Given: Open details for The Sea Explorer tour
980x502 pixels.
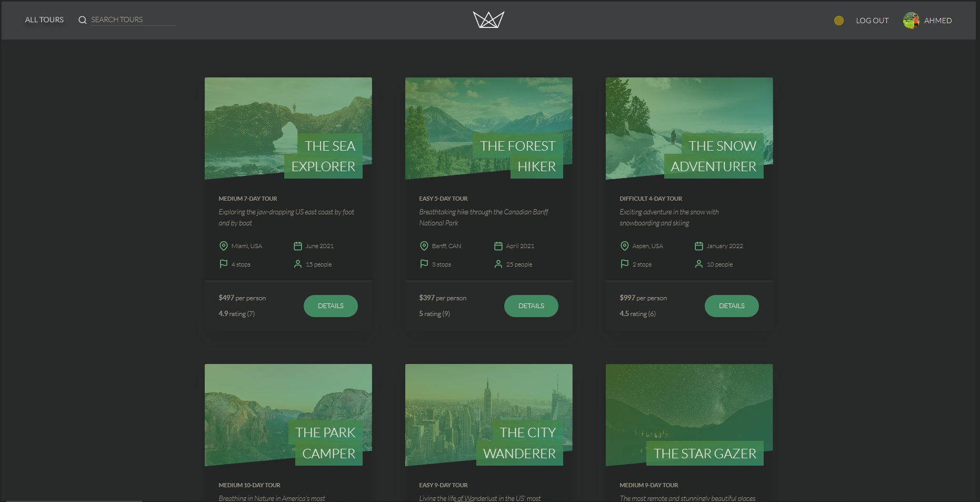Looking at the screenshot, I should (331, 306).
